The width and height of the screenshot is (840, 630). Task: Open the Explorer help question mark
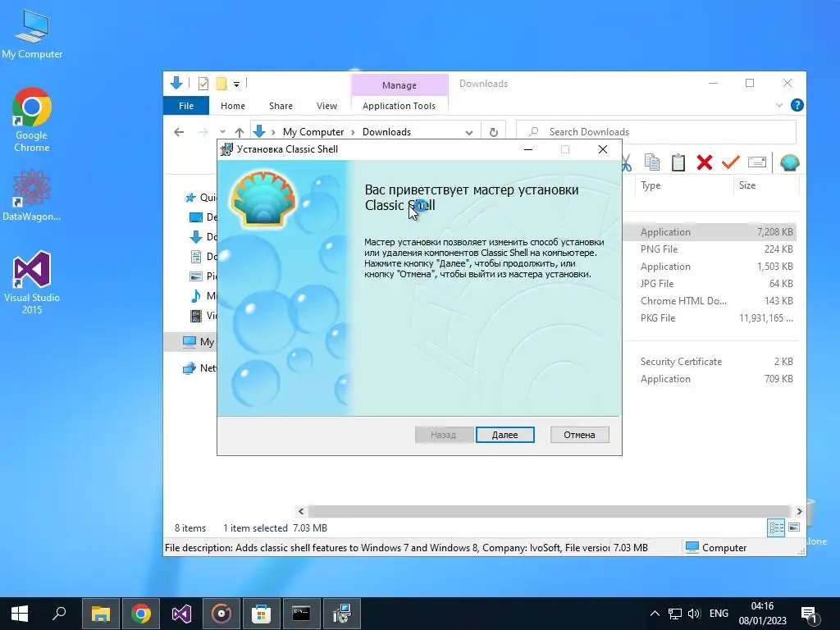click(797, 106)
